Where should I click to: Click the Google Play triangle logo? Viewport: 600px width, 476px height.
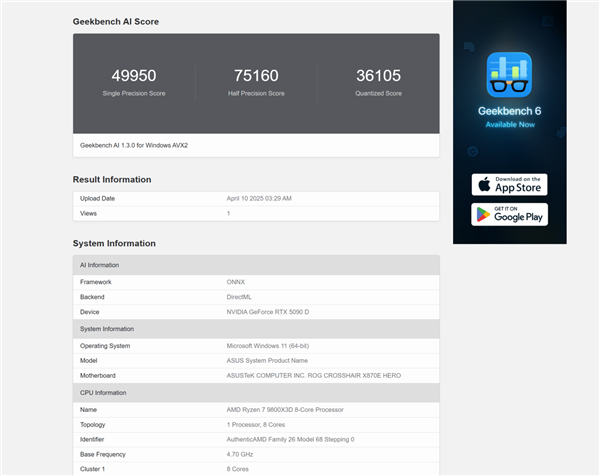(483, 215)
